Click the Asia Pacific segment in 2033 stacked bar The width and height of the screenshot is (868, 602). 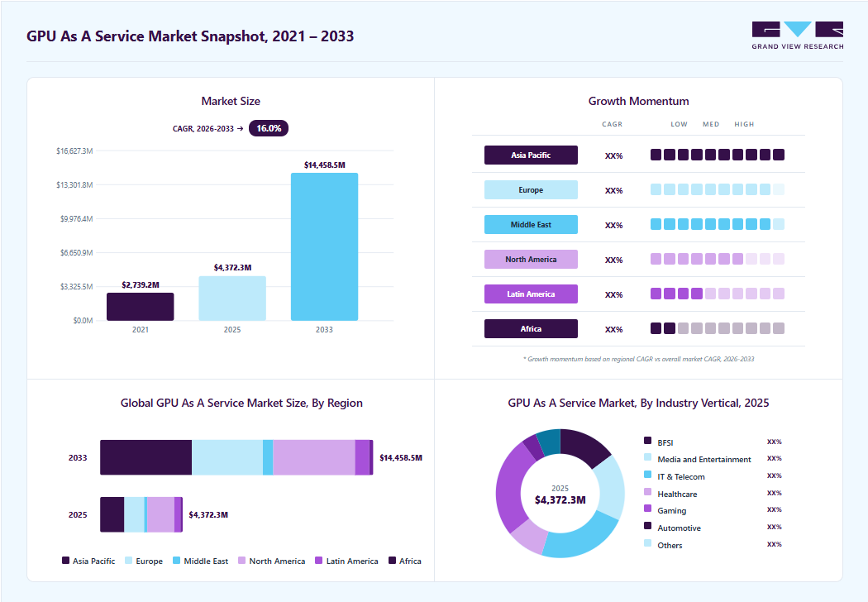(x=145, y=457)
